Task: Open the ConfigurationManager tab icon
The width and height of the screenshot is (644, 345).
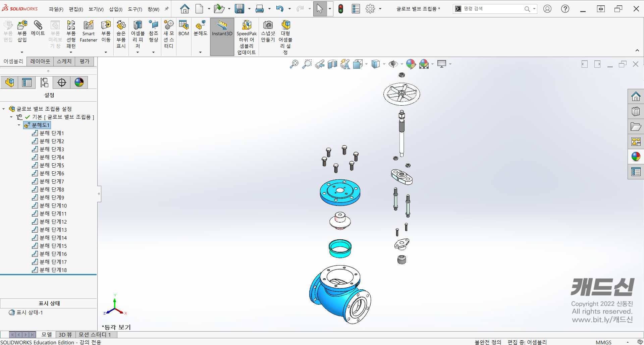Action: tap(44, 82)
